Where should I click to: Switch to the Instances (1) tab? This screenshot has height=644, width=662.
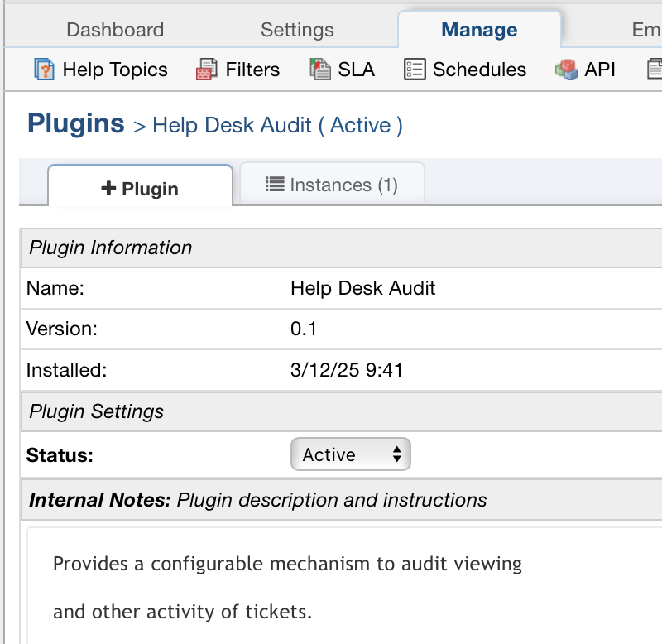click(x=332, y=185)
